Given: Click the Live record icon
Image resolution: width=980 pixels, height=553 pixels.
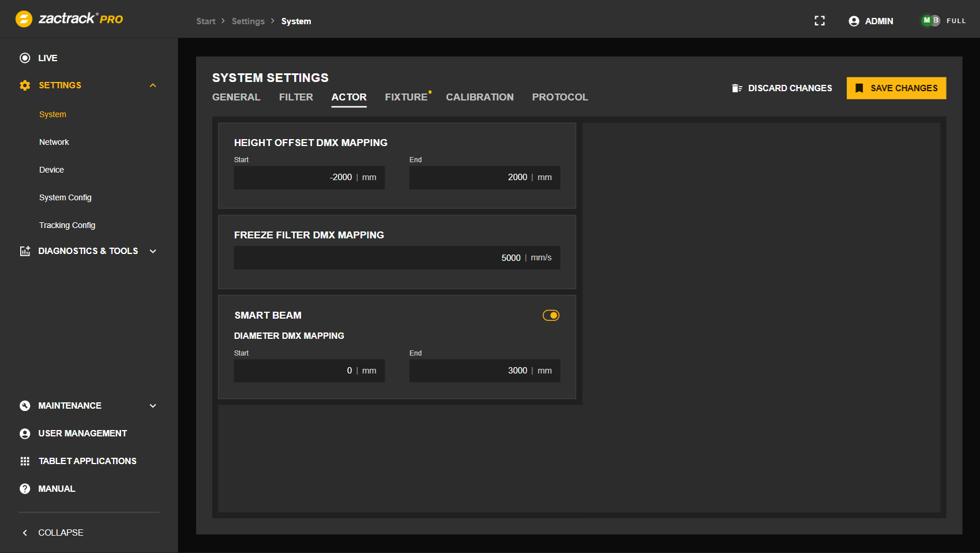Looking at the screenshot, I should pyautogui.click(x=25, y=58).
